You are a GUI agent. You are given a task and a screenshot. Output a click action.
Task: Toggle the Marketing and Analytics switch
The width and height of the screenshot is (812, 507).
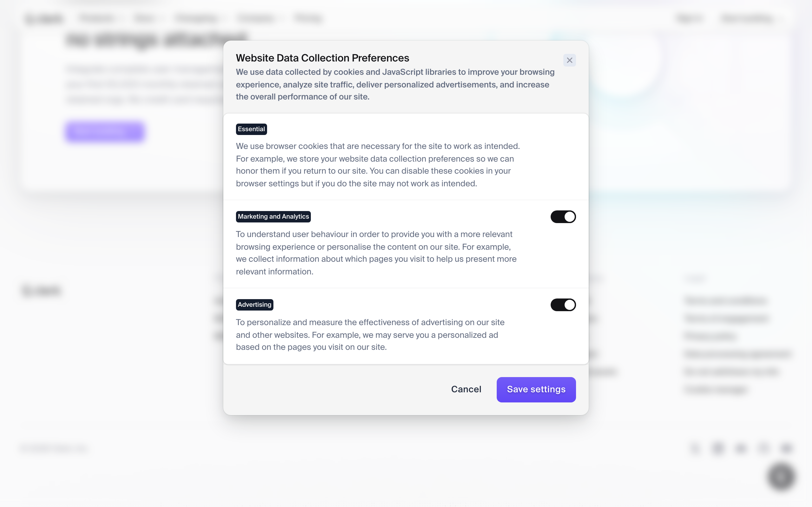563,217
